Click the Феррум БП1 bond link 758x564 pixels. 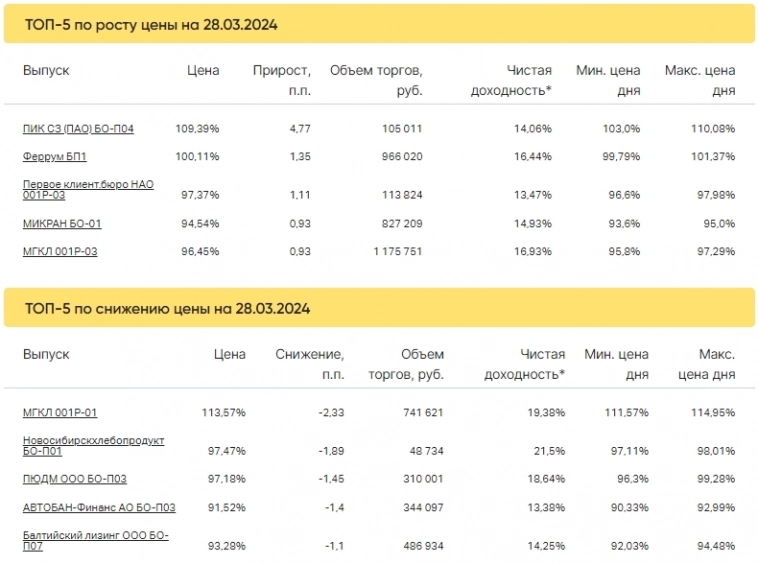click(x=55, y=157)
